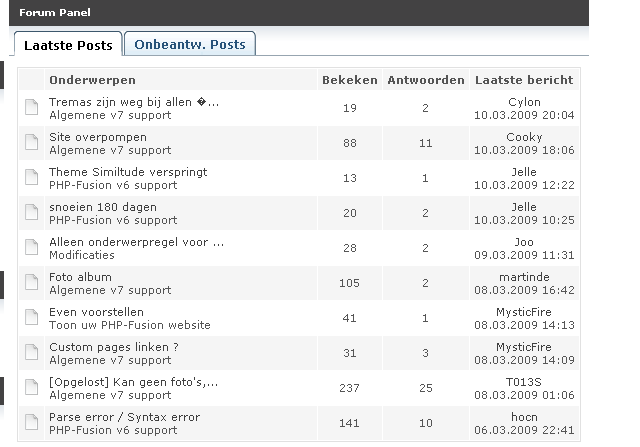The height and width of the screenshot is (447, 640).
Task: Open PHP-Fusion v6 support under Parse error
Action: (113, 430)
